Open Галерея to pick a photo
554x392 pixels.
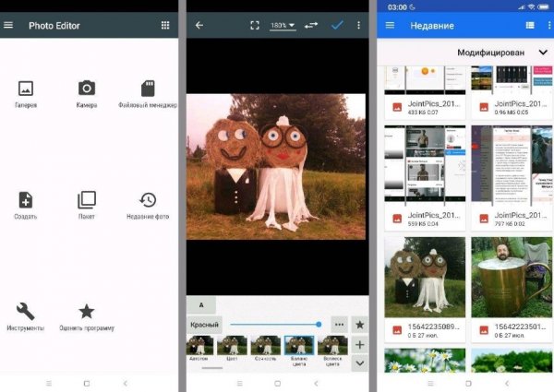26,94
